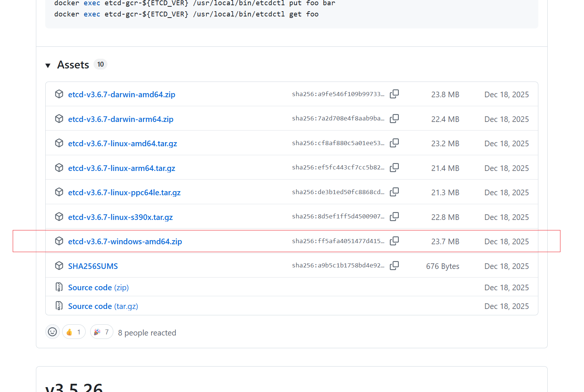Copy SHA256 for etcd-v3.6.7-linux-ppc64le.tar.gz
Viewport: 584px width, 392px height.
point(394,192)
